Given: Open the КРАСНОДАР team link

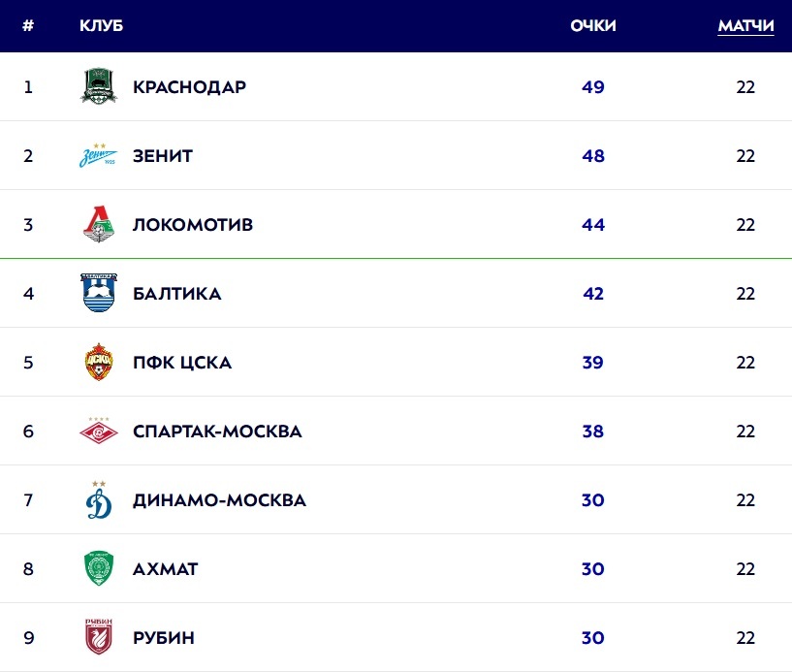Looking at the screenshot, I should [x=189, y=87].
